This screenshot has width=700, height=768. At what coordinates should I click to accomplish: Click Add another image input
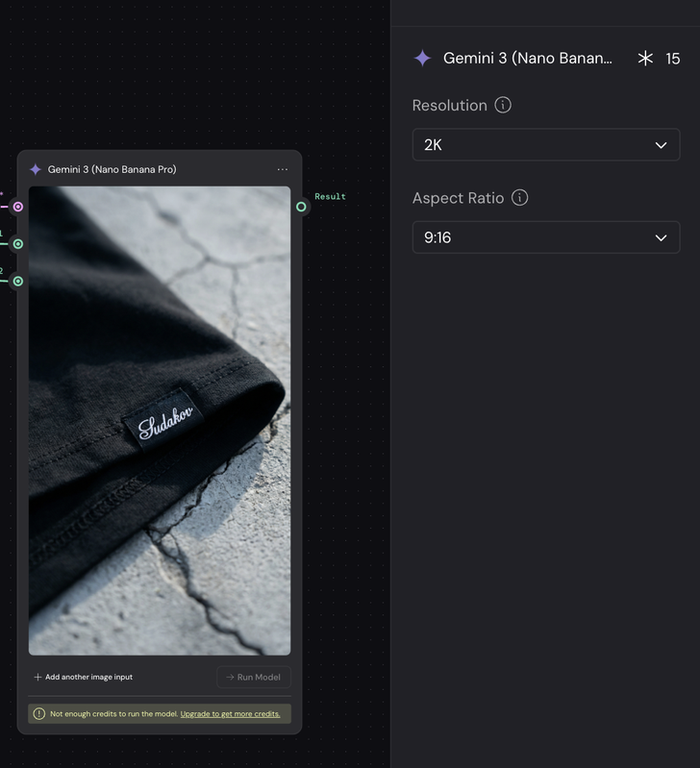83,678
